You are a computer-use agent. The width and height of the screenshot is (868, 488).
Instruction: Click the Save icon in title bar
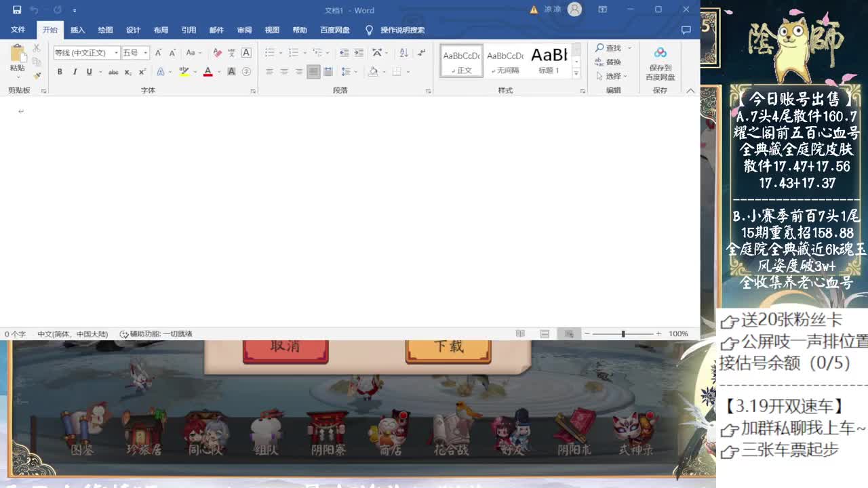(17, 10)
